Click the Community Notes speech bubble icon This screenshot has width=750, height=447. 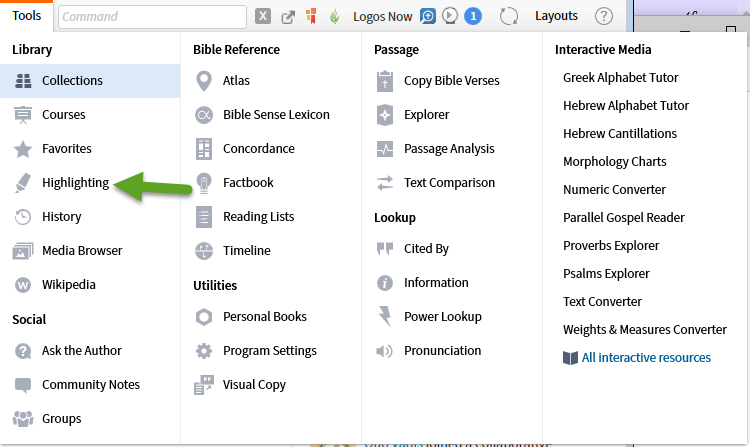click(23, 385)
